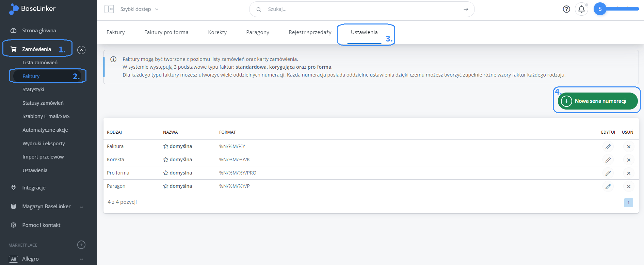Open Lista zamówień
Image resolution: width=644 pixels, height=265 pixels.
40,63
